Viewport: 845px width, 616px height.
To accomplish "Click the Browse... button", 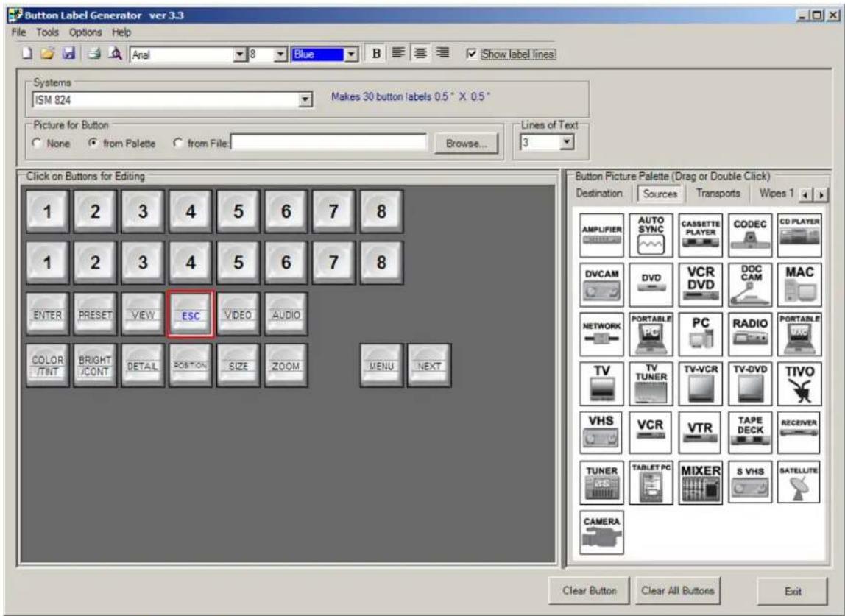I will click(466, 144).
